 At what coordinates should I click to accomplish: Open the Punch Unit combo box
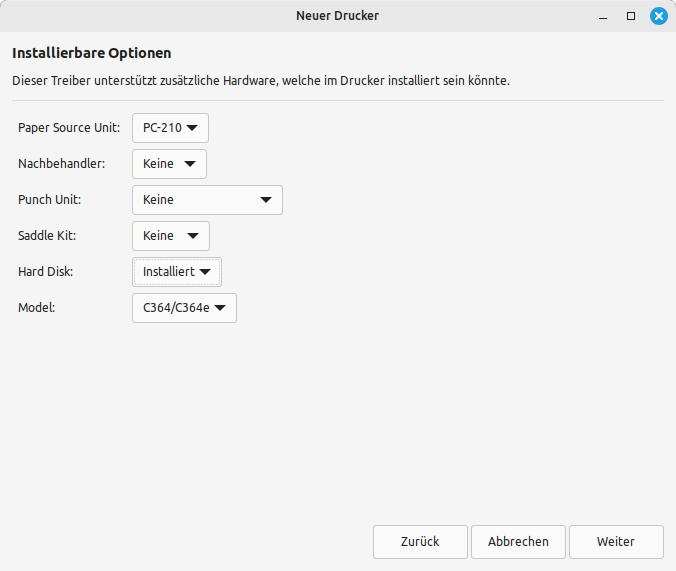coord(207,200)
